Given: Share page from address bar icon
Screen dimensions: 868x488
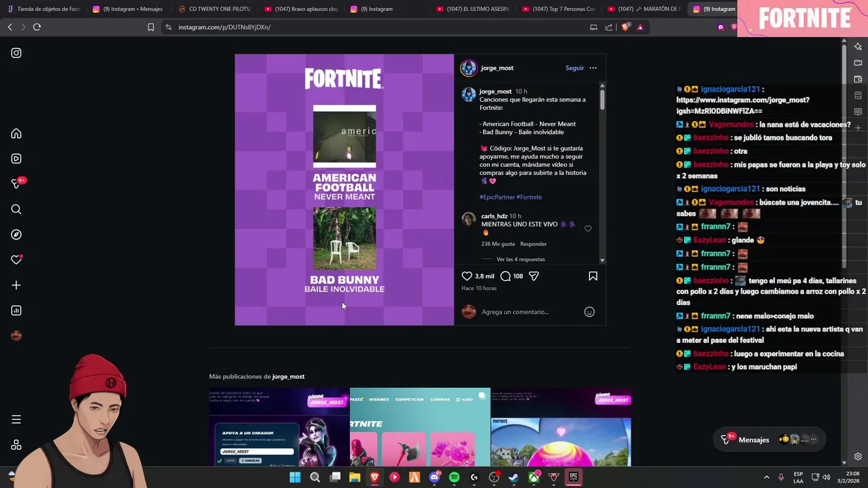Looking at the screenshot, I should [608, 27].
